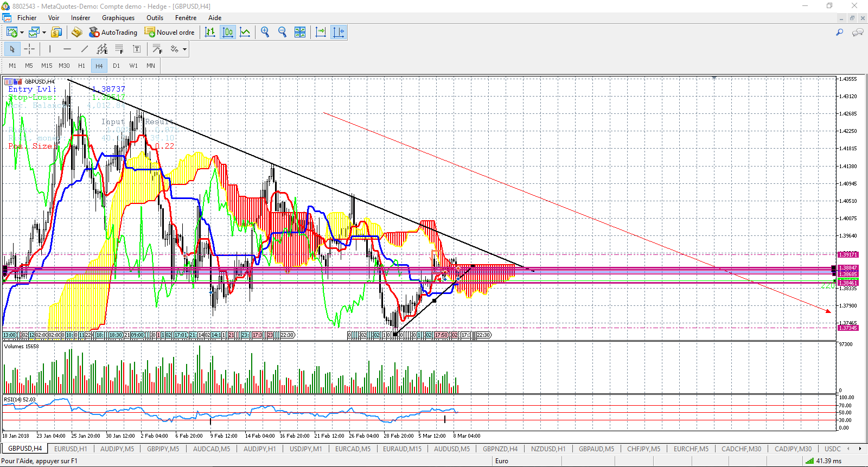The width and height of the screenshot is (868, 467).
Task: Switch to the EURUSD,H1 chart tab
Action: tap(71, 449)
